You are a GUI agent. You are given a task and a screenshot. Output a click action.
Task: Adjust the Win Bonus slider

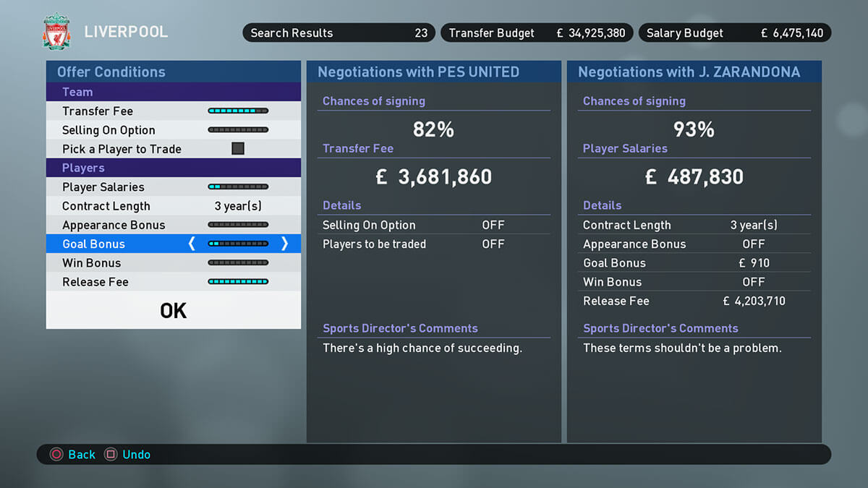click(238, 263)
